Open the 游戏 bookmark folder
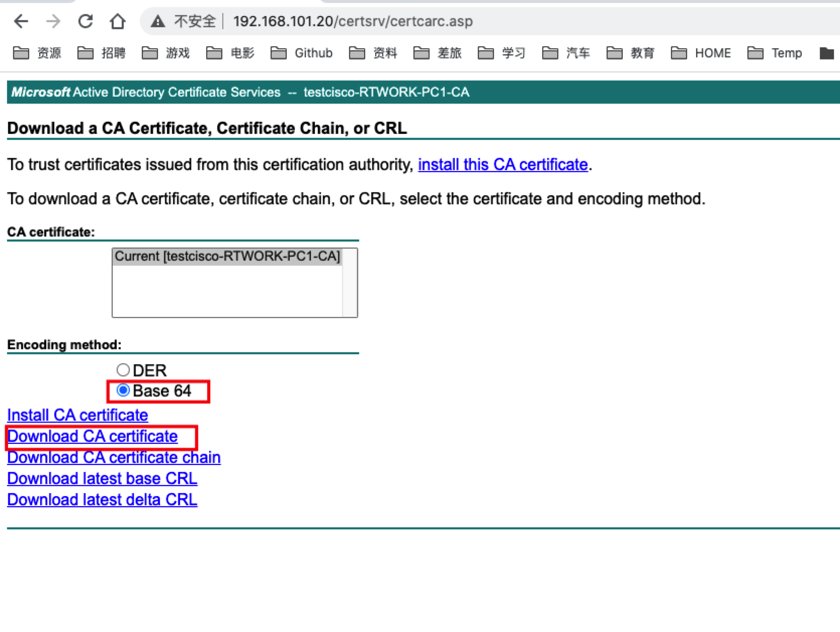This screenshot has height=632, width=840. [165, 53]
